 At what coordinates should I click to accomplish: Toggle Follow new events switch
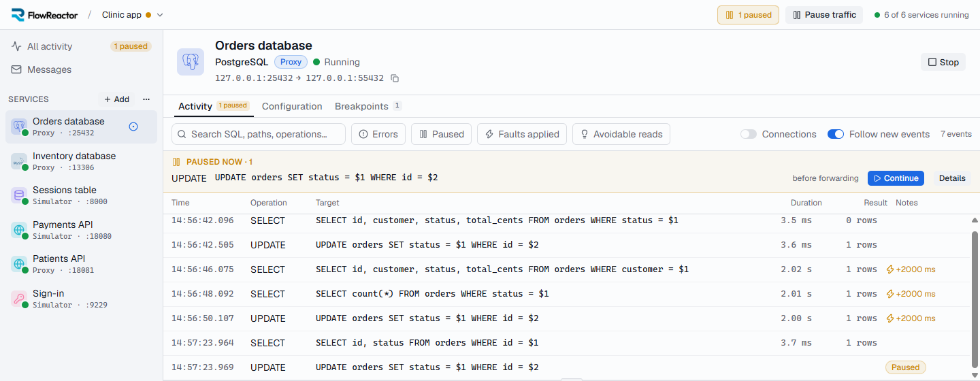pyautogui.click(x=836, y=134)
